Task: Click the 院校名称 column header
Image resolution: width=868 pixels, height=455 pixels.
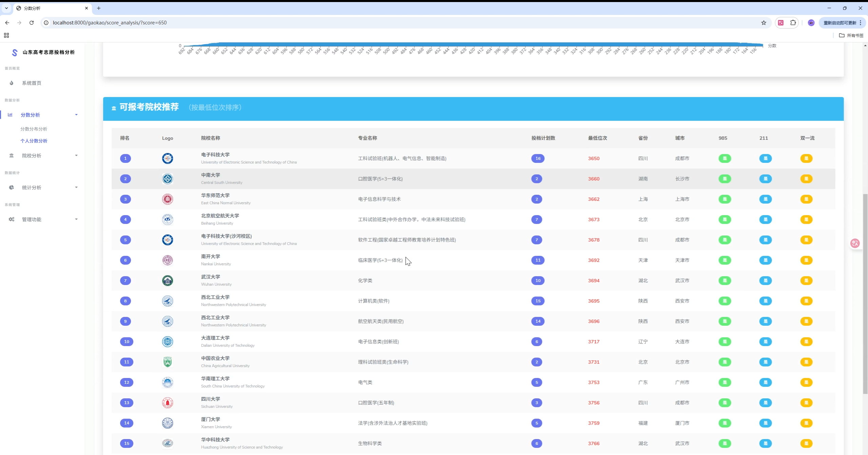Action: pyautogui.click(x=211, y=138)
